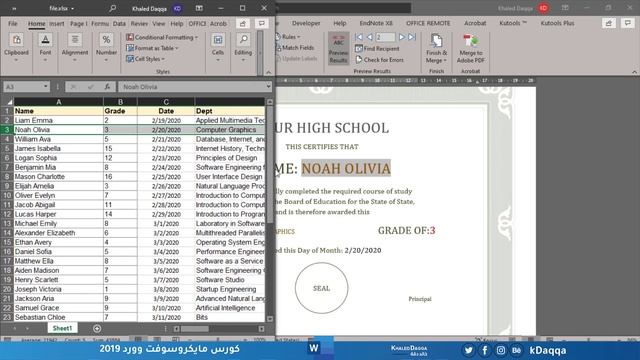Open Format as Table dropdown
The image size is (640, 360).
pyautogui.click(x=153, y=48)
